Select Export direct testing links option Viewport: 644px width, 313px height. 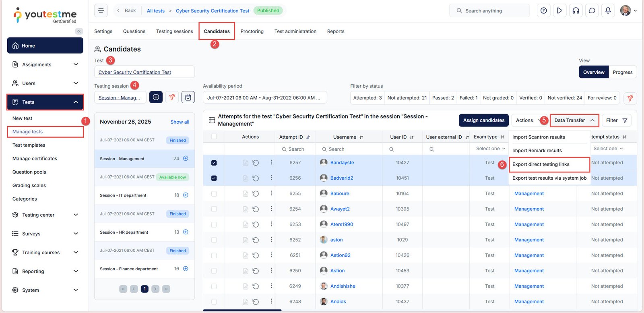pos(541,164)
